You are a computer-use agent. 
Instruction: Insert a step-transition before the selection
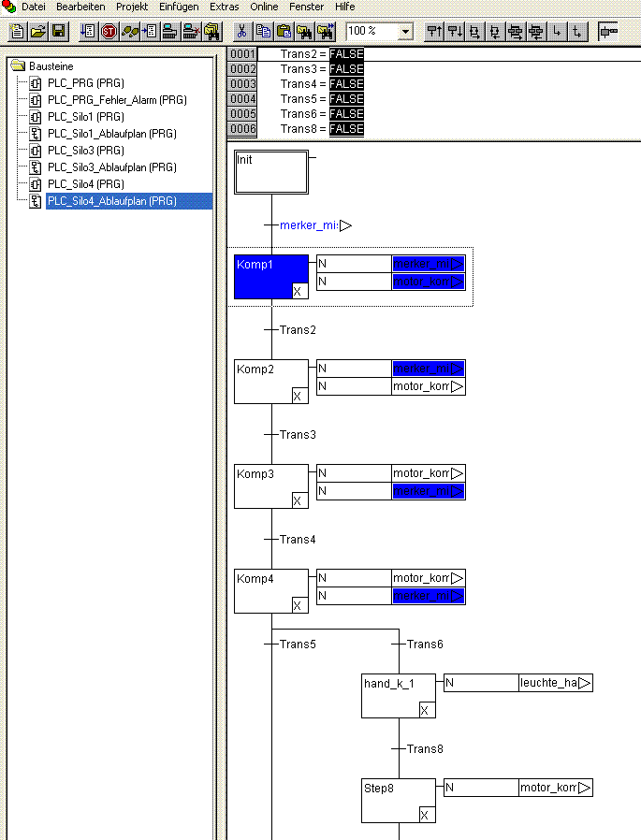tap(433, 31)
